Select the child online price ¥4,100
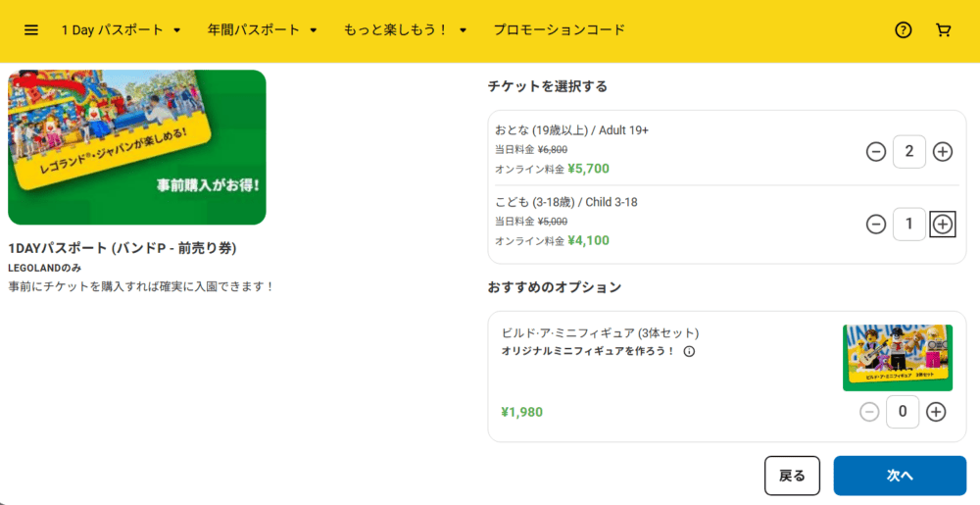 click(588, 240)
